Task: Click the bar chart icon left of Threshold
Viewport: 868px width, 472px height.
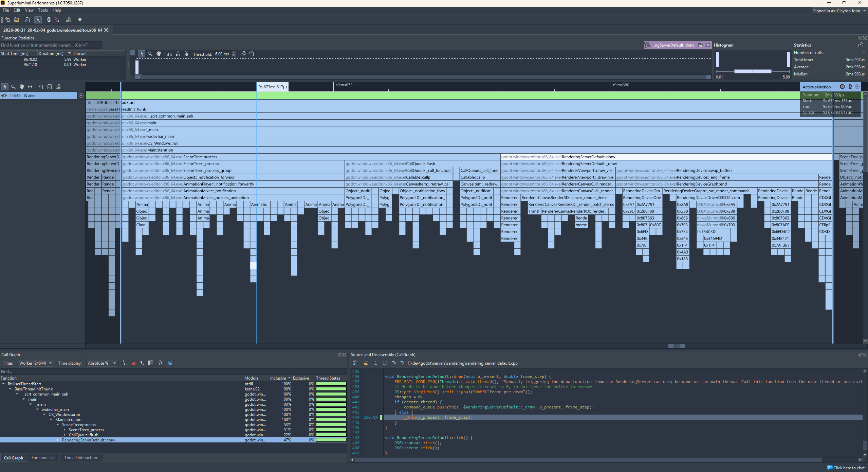Action: tap(169, 54)
